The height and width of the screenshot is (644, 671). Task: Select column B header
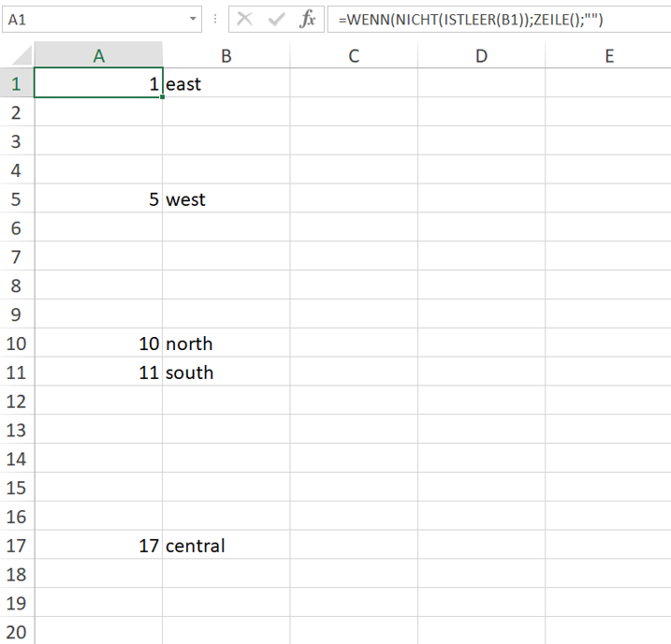coord(226,55)
